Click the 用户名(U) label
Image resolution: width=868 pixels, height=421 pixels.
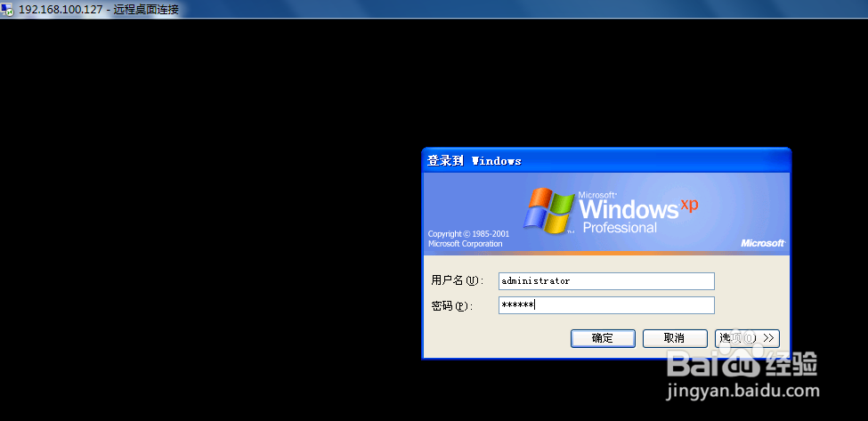(458, 280)
